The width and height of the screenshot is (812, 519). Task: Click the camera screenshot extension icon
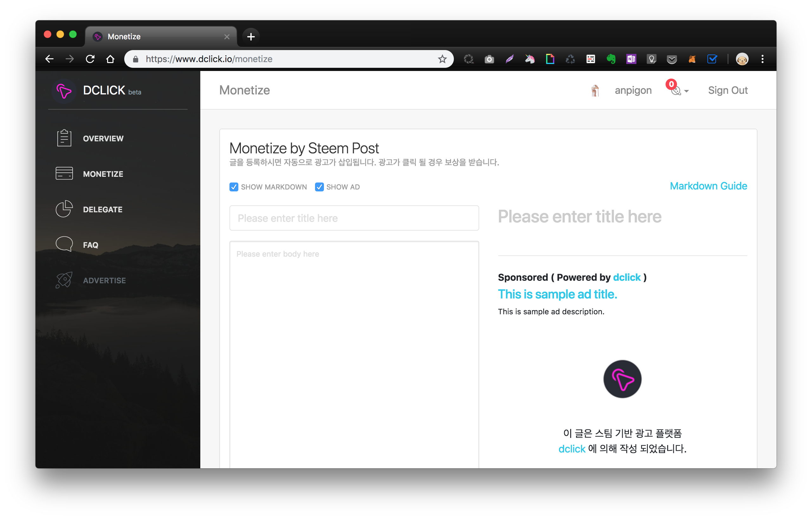click(x=489, y=59)
